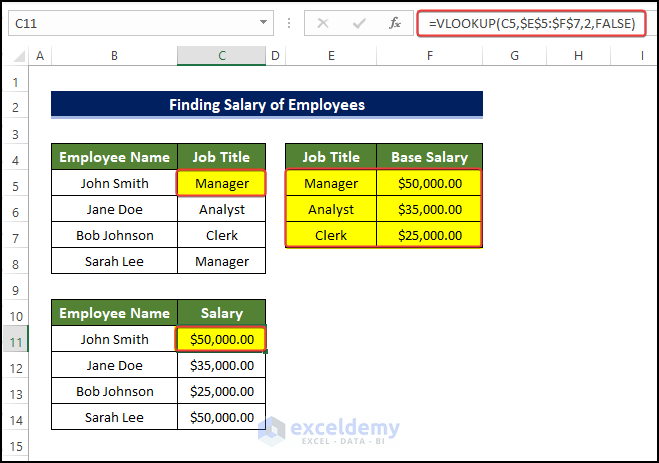Select column H header

click(578, 55)
